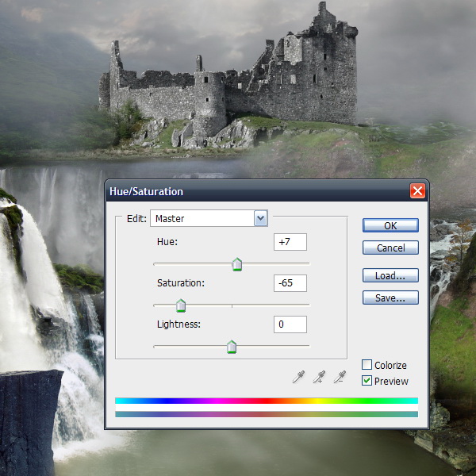Enable the Colorize checkbox
Screen dimensions: 476x476
click(367, 365)
